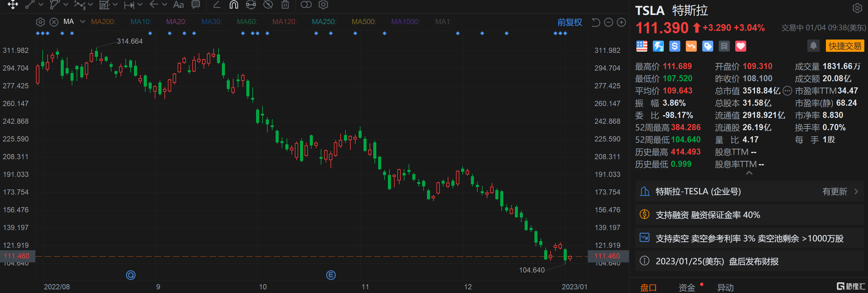Open the trend line tool options
Viewport: 868px width, 293px height.
[x=41, y=4]
